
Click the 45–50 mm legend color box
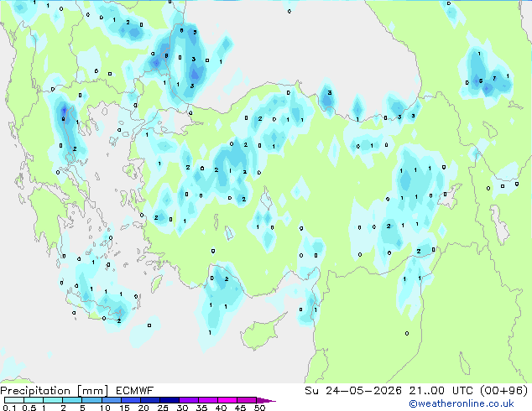[247, 400]
